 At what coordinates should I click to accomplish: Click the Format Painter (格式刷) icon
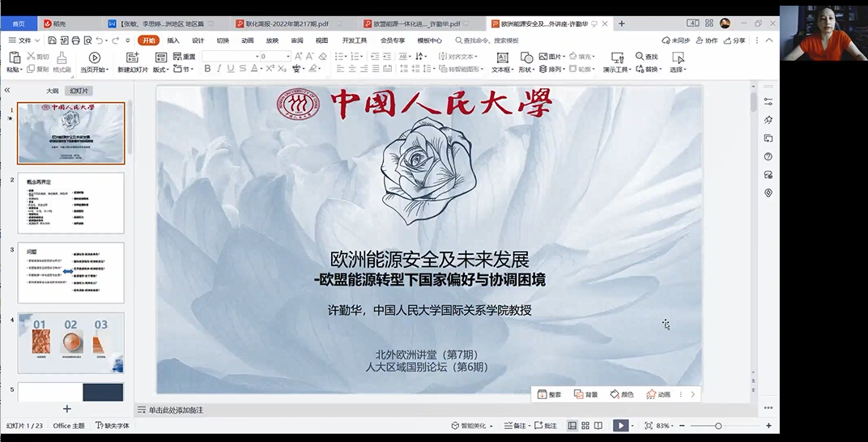coord(62,57)
